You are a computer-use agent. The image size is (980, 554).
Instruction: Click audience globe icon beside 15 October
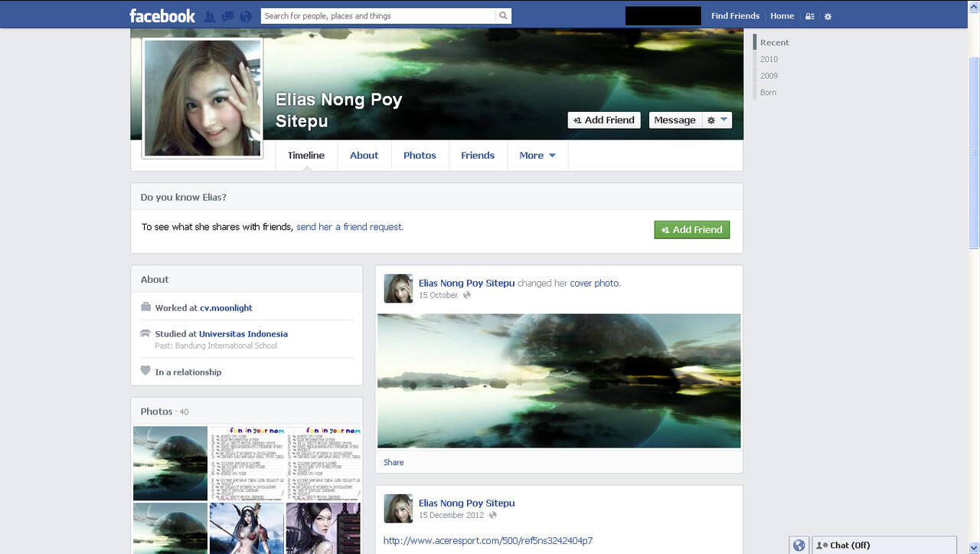click(467, 296)
